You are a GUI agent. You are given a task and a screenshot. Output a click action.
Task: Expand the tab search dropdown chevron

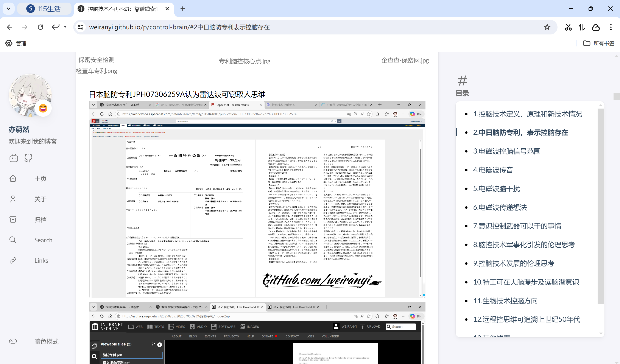(9, 9)
